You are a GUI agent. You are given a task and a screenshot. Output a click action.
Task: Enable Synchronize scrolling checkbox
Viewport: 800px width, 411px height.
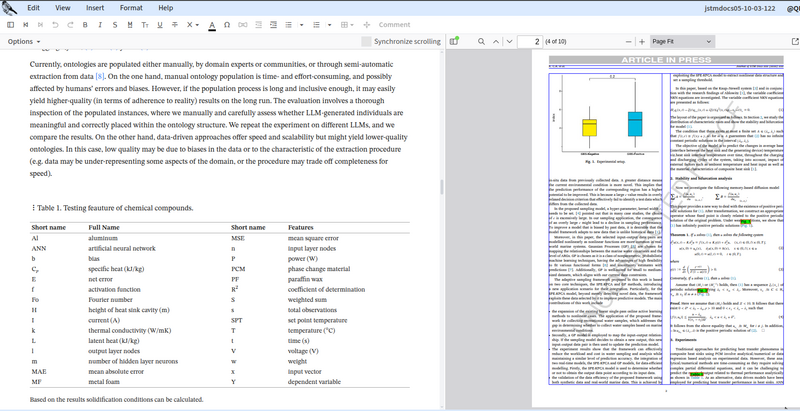coord(366,41)
